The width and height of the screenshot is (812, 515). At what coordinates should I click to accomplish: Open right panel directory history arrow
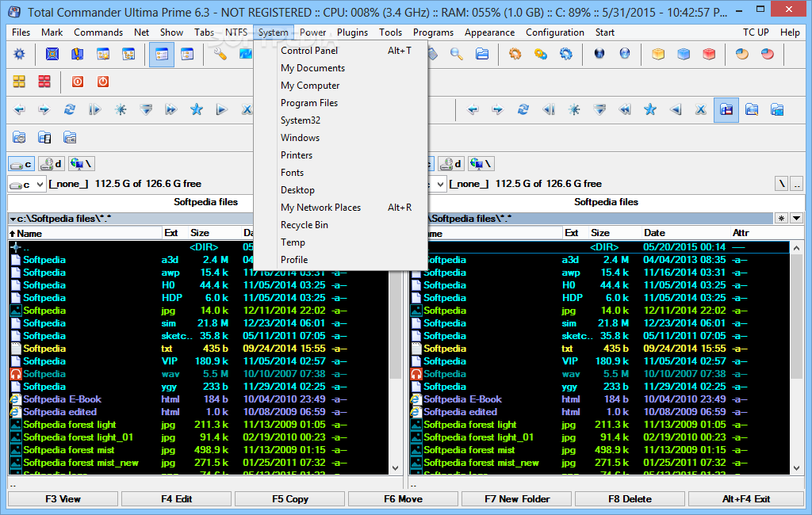[x=796, y=219]
